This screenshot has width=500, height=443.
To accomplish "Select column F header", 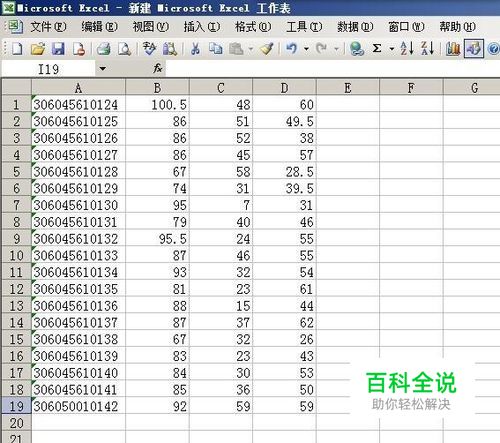I will click(411, 87).
